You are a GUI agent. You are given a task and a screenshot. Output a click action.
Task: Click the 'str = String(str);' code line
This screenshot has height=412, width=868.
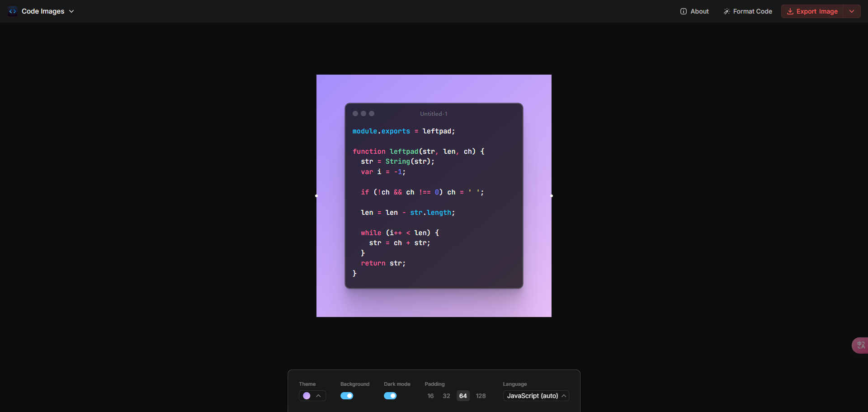(397, 161)
